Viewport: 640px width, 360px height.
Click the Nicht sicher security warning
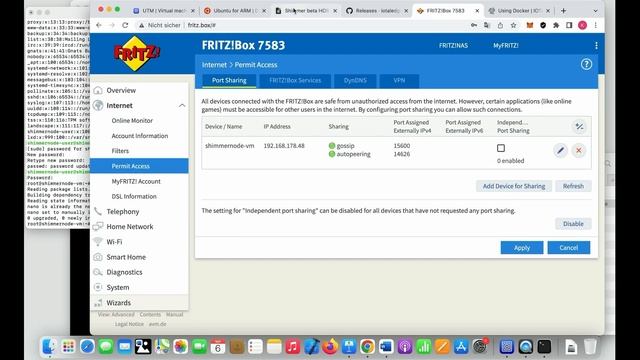click(160, 25)
